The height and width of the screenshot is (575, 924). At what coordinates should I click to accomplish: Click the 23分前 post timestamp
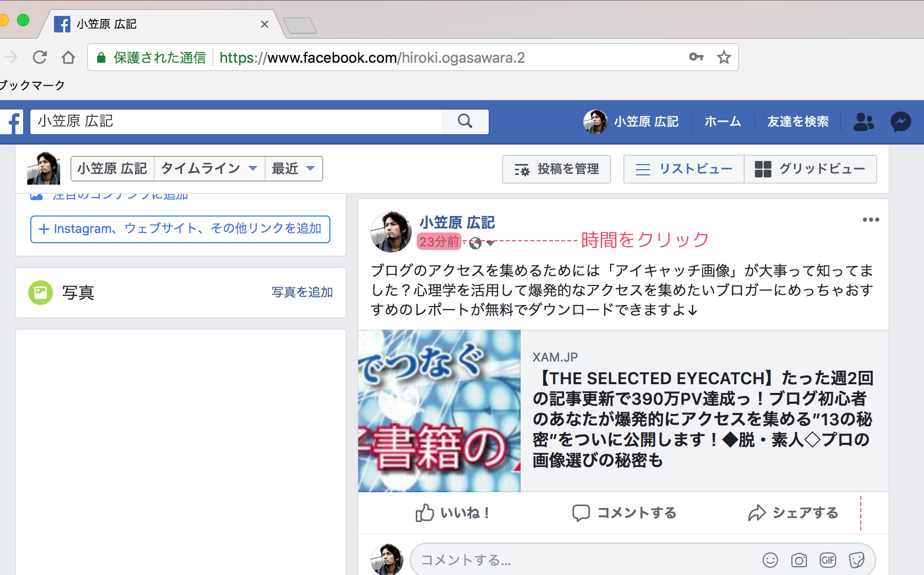(439, 242)
